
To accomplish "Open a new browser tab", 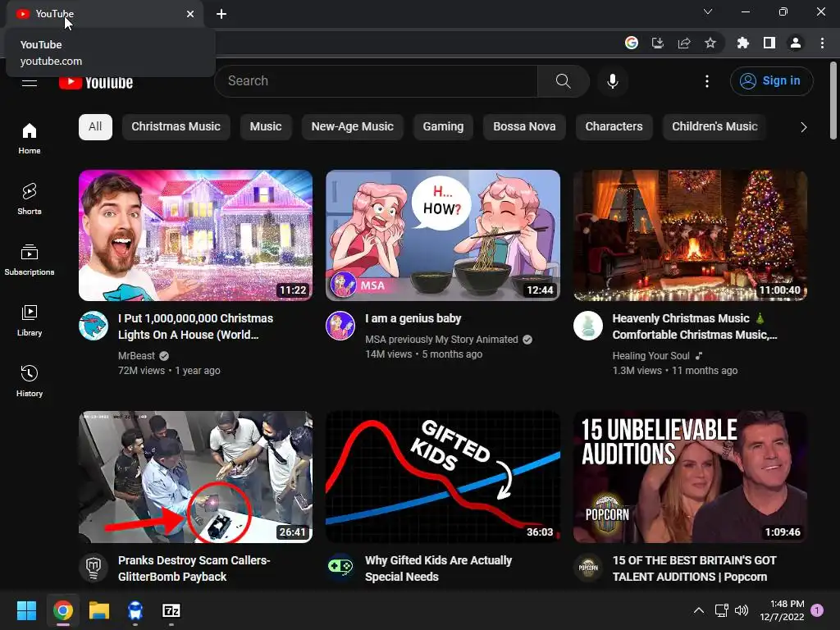I will pyautogui.click(x=221, y=14).
